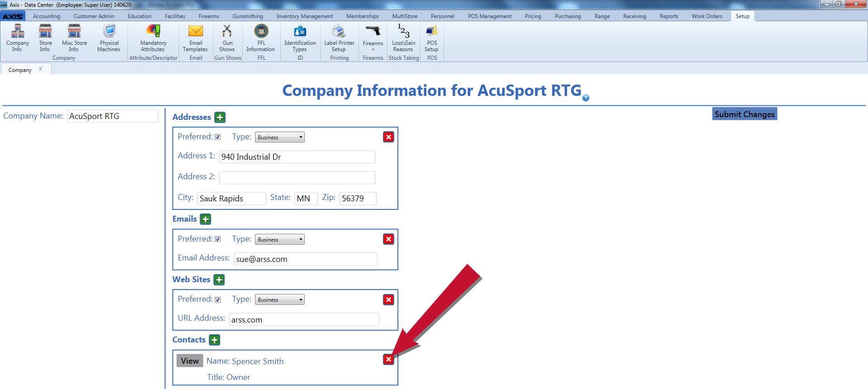Viewport: 868px width, 389px height.
Task: Open FFL Information icon
Action: click(x=261, y=38)
